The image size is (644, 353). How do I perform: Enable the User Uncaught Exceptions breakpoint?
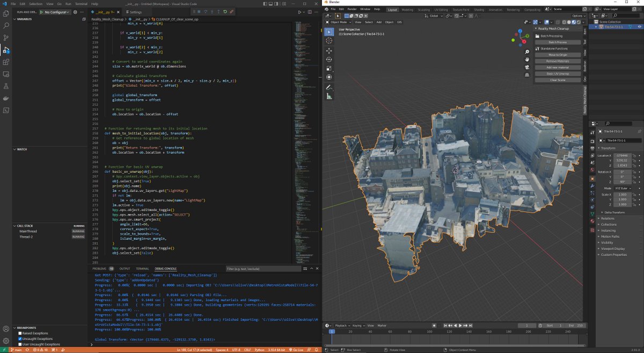(x=20, y=344)
